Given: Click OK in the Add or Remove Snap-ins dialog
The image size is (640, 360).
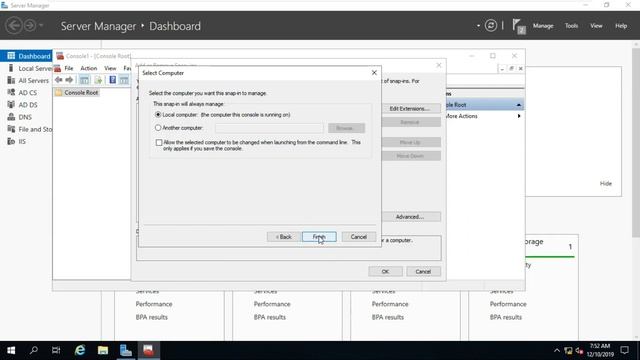Looking at the screenshot, I should click(385, 271).
